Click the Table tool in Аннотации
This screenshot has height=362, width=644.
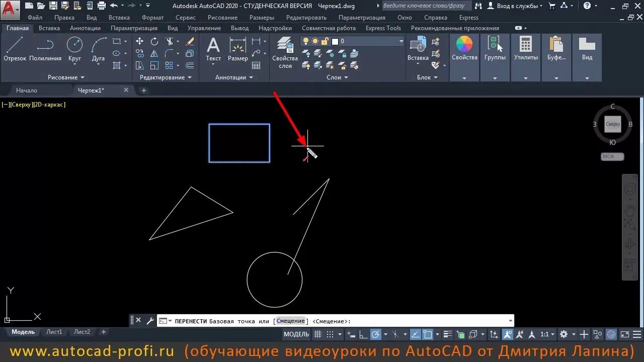coord(256,65)
